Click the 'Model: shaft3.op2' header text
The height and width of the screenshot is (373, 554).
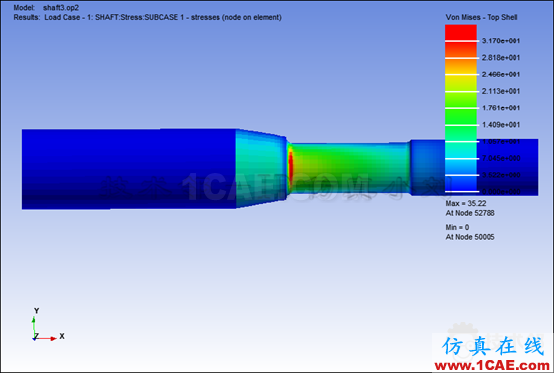tap(46, 7)
